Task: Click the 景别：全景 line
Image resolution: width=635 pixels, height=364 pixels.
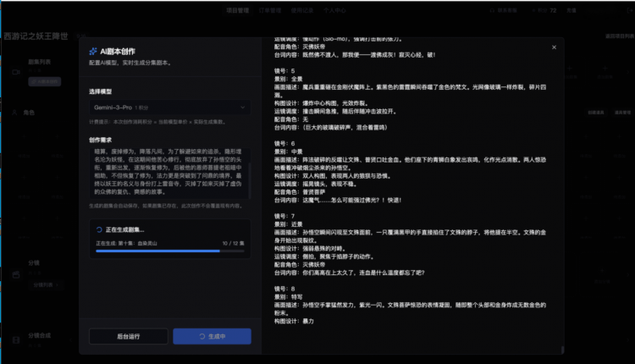Action: pyautogui.click(x=289, y=79)
